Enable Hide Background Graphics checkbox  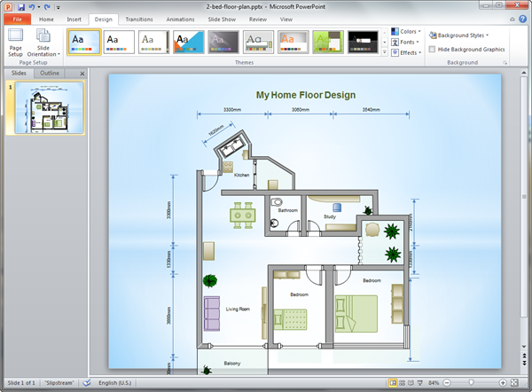coord(432,50)
